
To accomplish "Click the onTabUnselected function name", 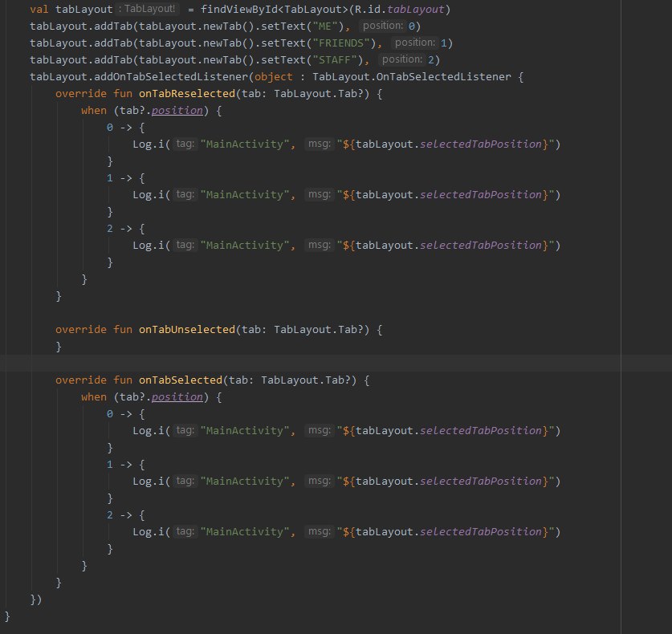I will 187,329.
